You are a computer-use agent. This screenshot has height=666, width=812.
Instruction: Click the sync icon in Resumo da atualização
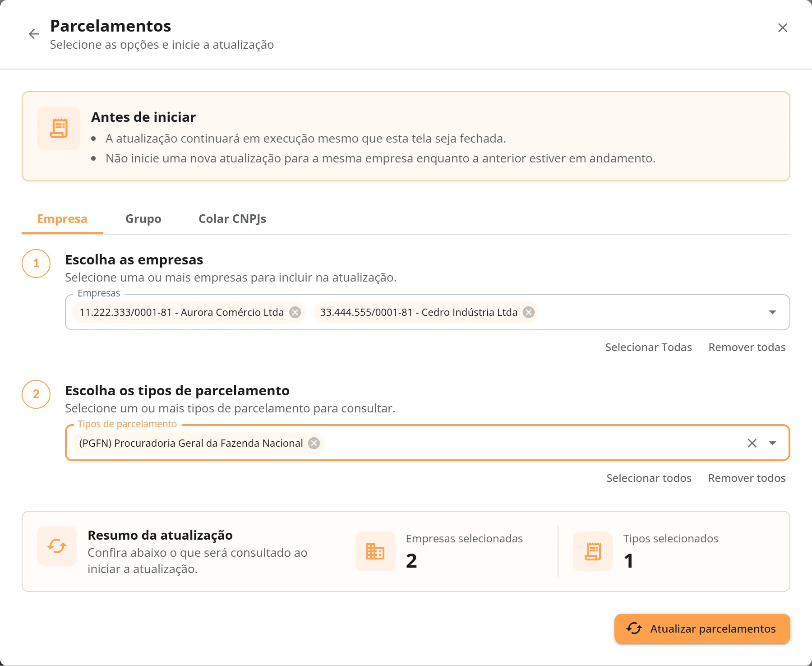pyautogui.click(x=57, y=546)
